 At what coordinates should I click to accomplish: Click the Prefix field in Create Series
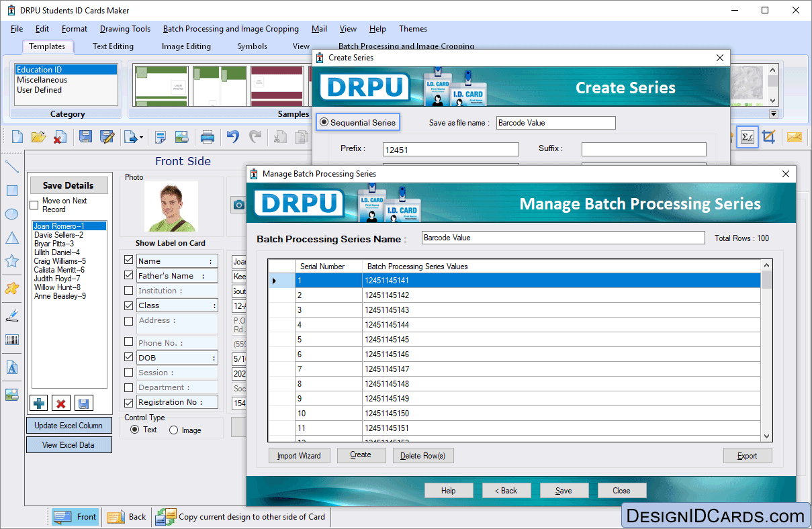click(x=451, y=150)
